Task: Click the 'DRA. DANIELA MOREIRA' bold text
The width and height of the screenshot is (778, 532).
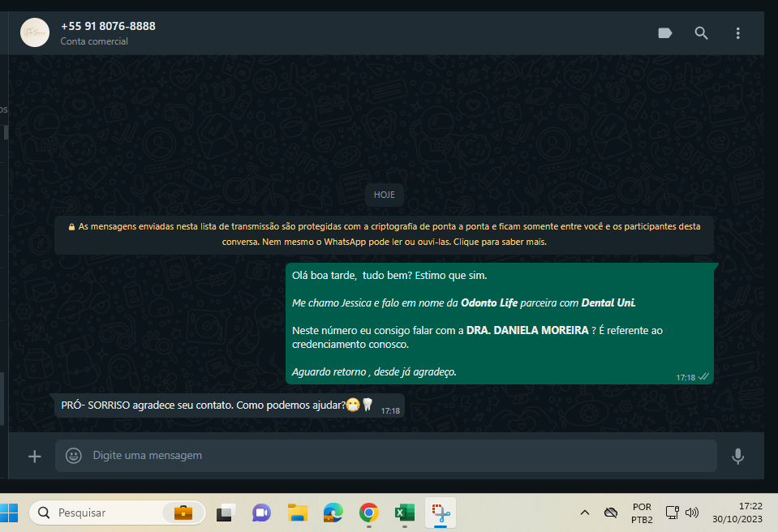Action: coord(527,330)
